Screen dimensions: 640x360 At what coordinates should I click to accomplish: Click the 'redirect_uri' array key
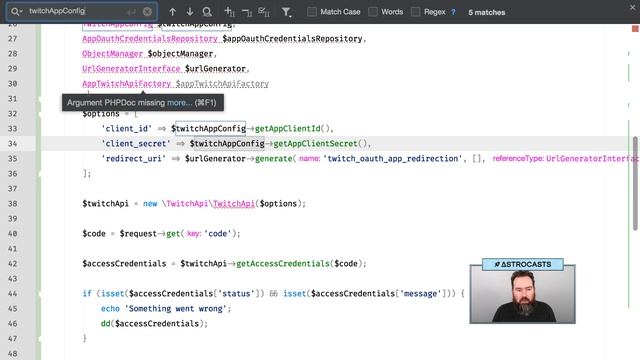133,159
